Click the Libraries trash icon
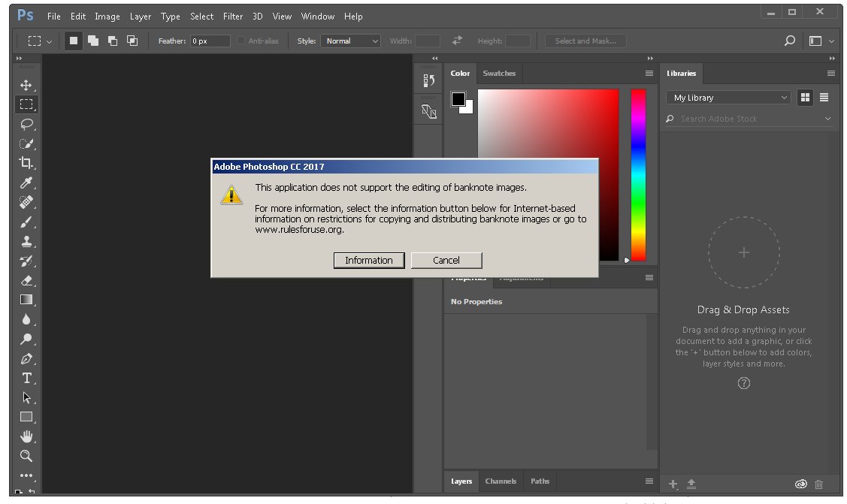 tap(819, 484)
